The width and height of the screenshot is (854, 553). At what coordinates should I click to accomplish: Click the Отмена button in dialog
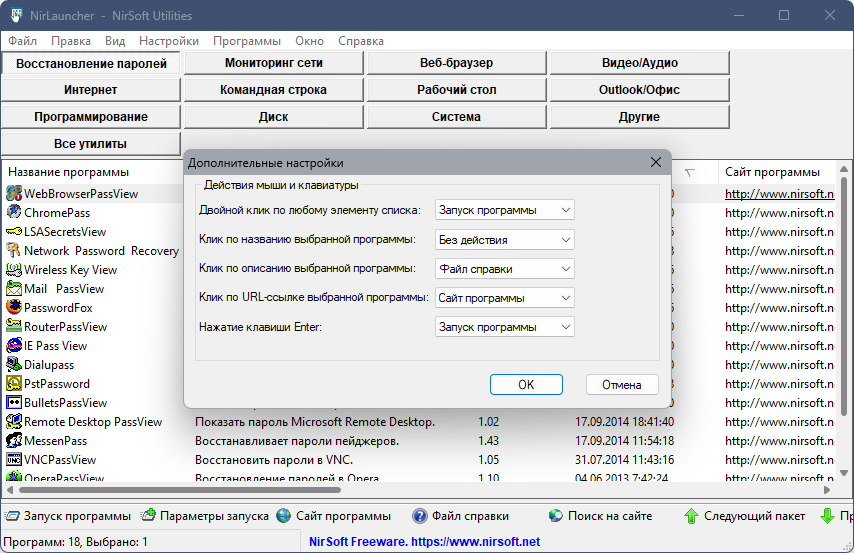tap(622, 385)
